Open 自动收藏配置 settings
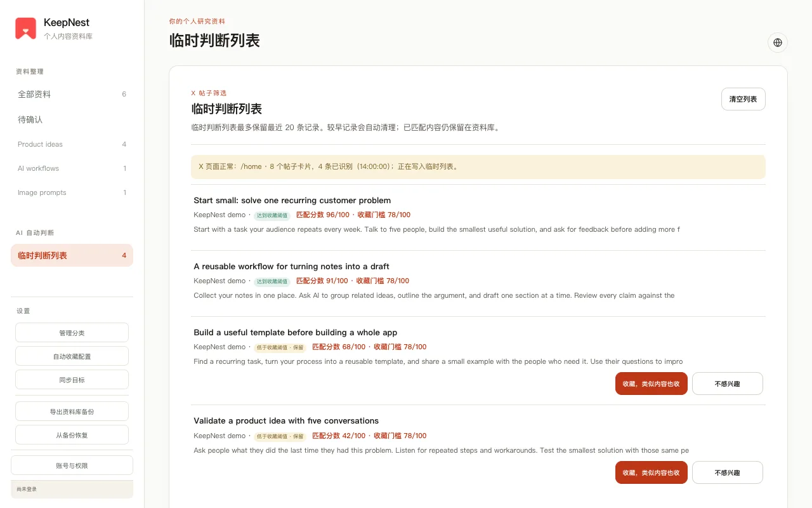Screen dimensions: 812x508 [x=72, y=356]
